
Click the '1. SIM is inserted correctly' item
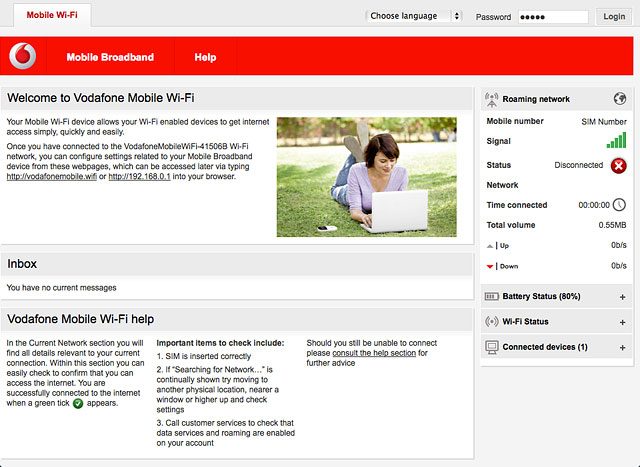[204, 356]
